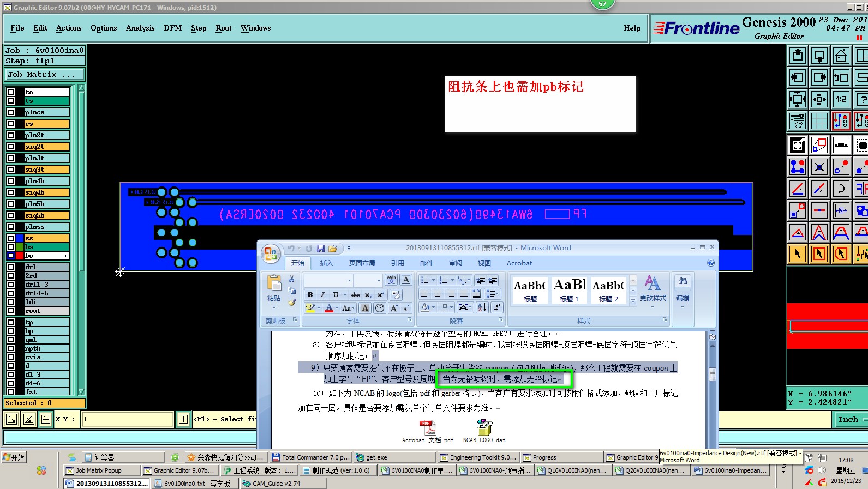Toggle checkbox for layer 'plnss'

[x=11, y=227]
